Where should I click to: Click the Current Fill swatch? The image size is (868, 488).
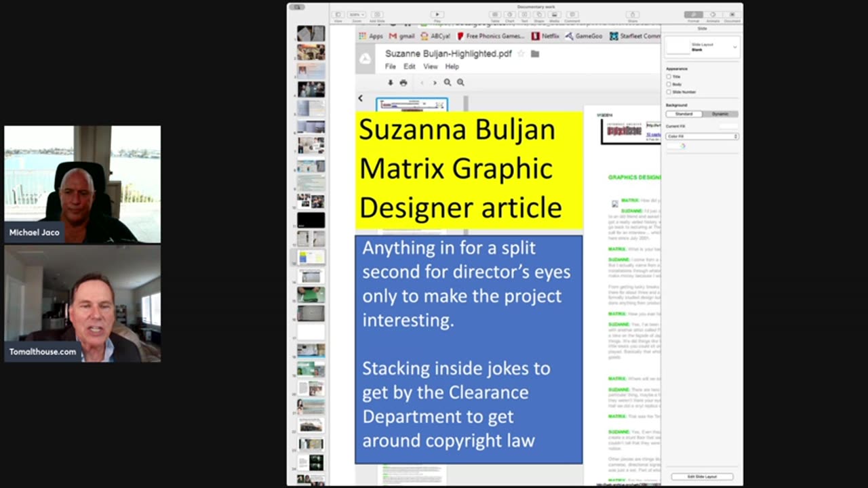point(728,126)
